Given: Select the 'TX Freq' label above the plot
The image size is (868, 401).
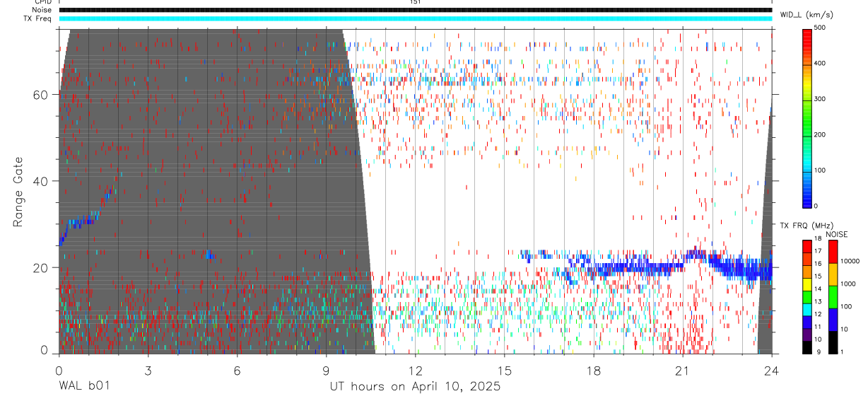Looking at the screenshot, I should tap(37, 18).
